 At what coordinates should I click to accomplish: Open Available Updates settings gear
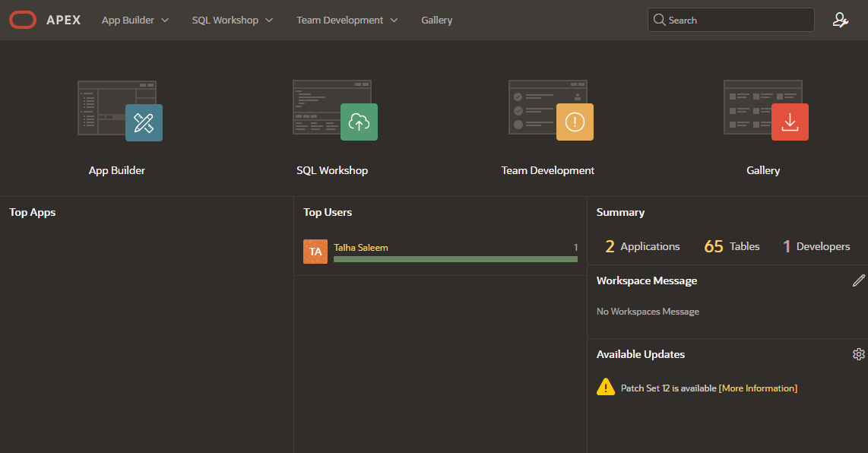click(x=859, y=354)
